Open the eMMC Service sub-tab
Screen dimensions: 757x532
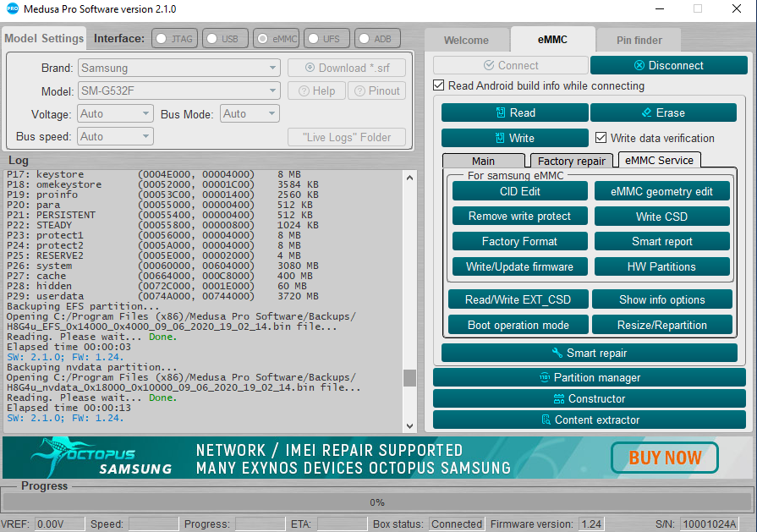click(x=659, y=160)
